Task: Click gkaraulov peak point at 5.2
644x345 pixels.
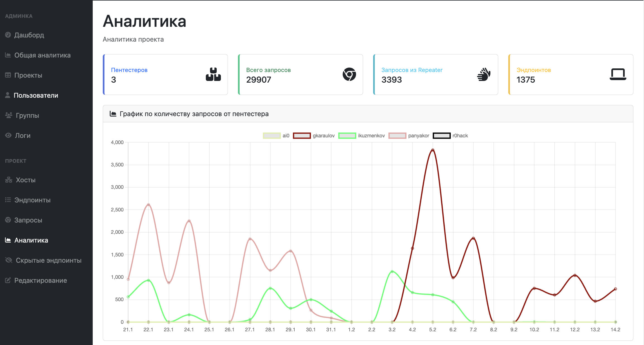Action: (x=433, y=150)
